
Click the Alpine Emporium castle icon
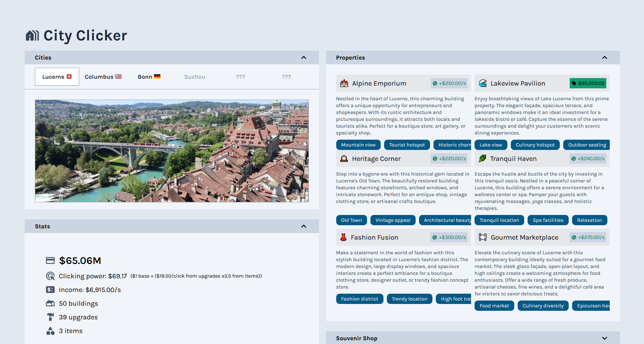[x=344, y=83]
